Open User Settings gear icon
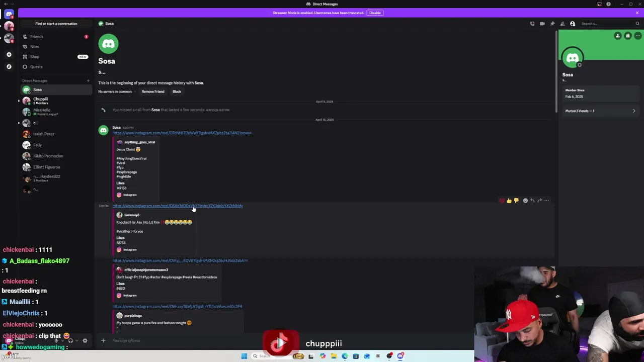The image size is (644, 362). pyautogui.click(x=85, y=341)
